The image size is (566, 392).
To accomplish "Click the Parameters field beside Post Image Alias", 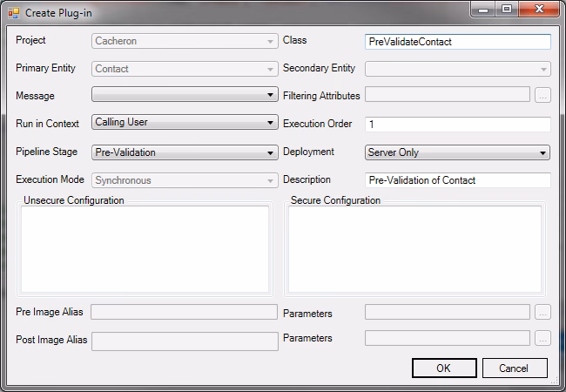I will coord(448,338).
